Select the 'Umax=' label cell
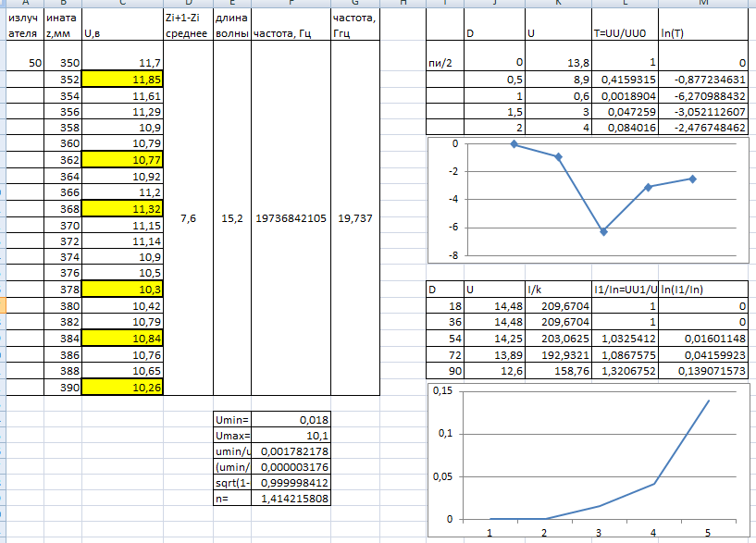 232,436
